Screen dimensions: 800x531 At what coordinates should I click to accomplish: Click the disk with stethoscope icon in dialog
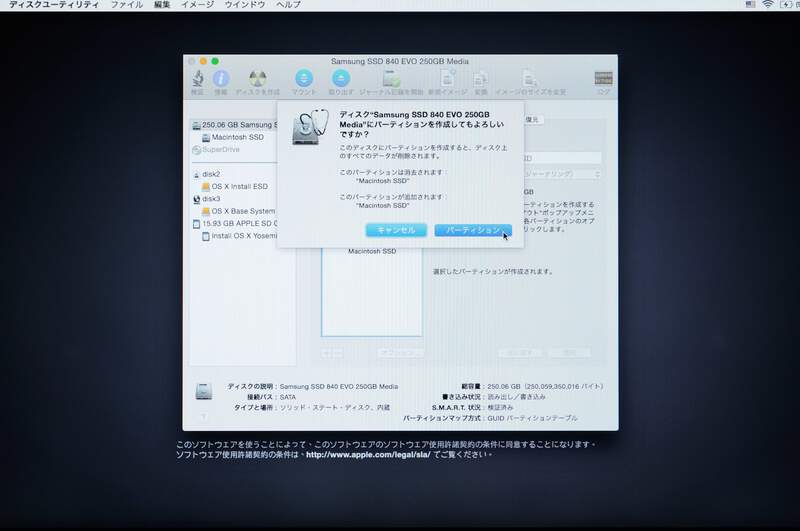pos(309,127)
